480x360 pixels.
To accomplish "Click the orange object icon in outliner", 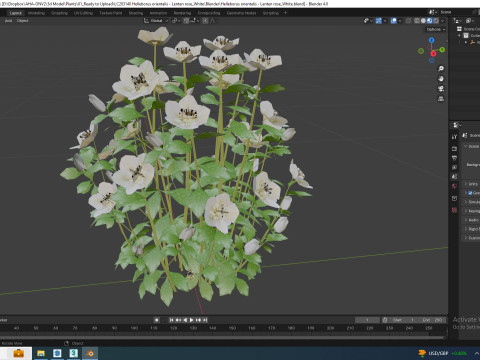I will point(472,42).
